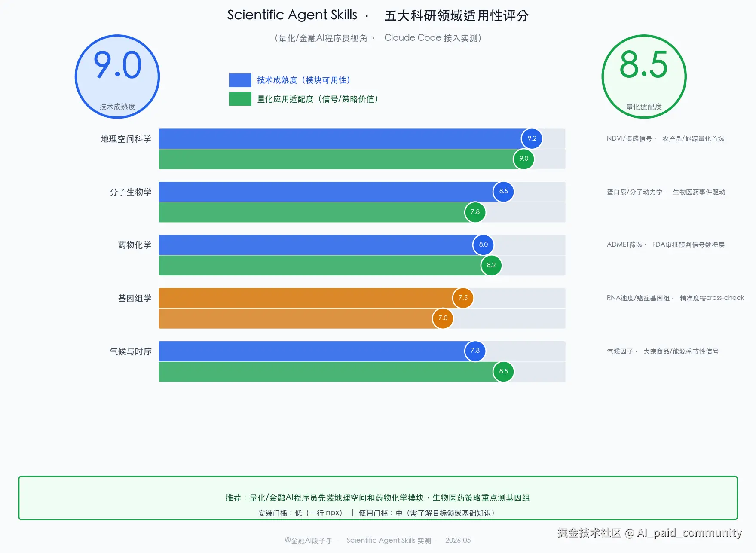Click the 9.0 marker on 地理空间科学 green bar
This screenshot has height=553, width=756.
(x=524, y=159)
